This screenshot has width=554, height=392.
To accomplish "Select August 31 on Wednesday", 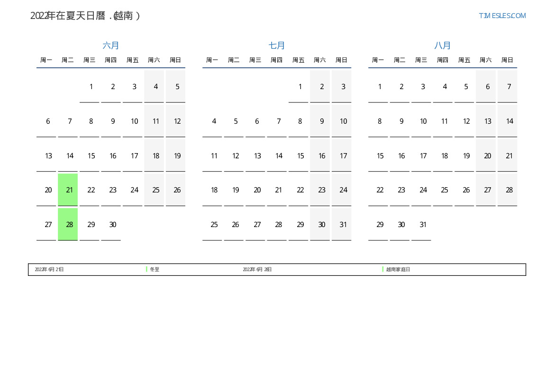I will tap(421, 225).
